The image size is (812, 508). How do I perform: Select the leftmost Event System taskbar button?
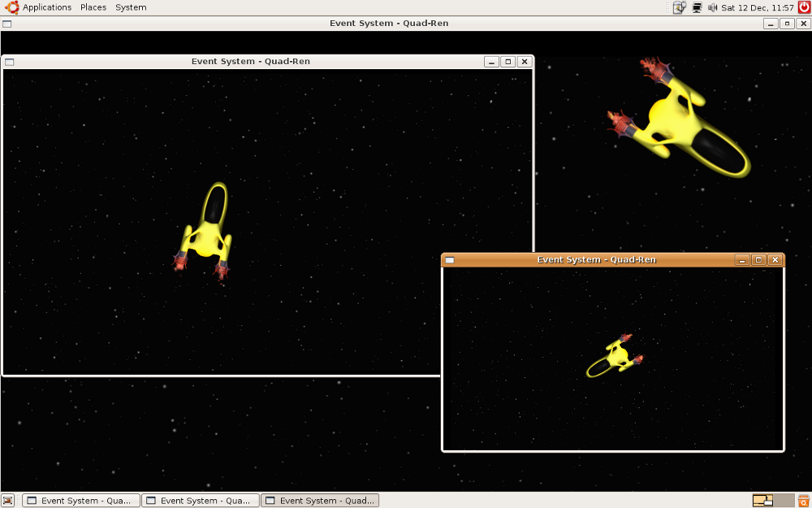81,501
